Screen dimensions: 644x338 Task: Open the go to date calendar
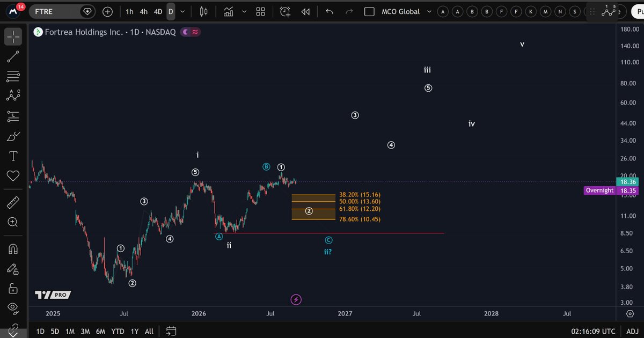click(x=171, y=331)
